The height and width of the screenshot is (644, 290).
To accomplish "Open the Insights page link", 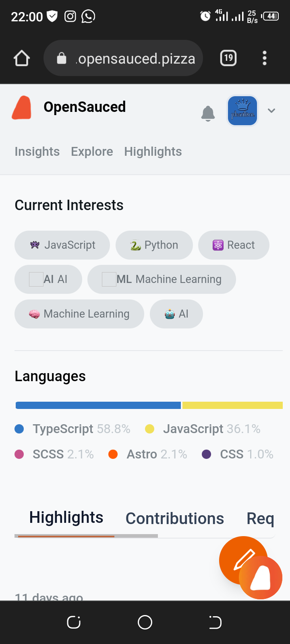I will [37, 152].
